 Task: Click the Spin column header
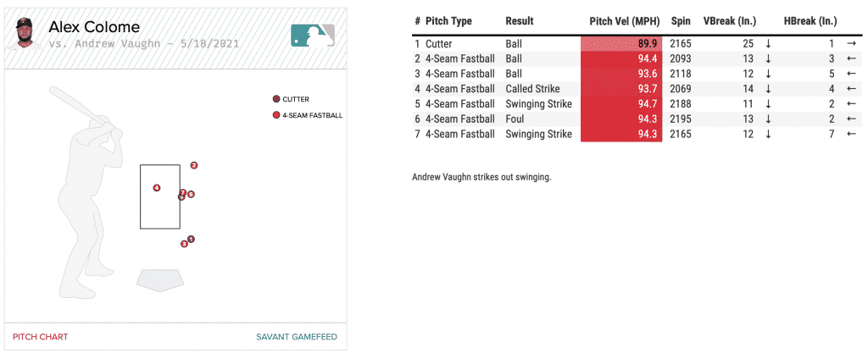pos(680,21)
